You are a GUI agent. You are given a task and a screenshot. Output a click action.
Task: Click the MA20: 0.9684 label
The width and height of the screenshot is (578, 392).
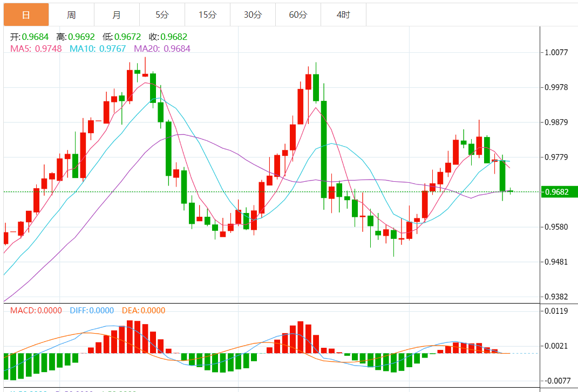[x=162, y=49]
